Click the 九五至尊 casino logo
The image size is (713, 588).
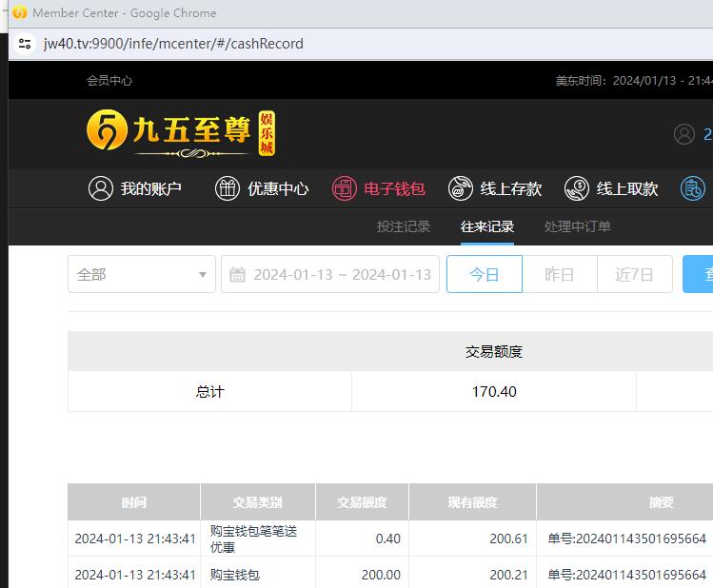click(x=181, y=133)
